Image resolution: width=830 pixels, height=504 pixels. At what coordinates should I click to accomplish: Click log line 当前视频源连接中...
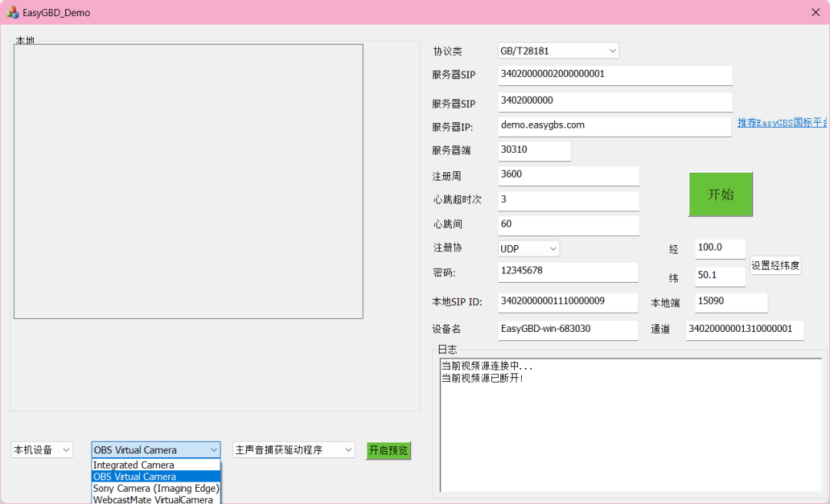[487, 366]
